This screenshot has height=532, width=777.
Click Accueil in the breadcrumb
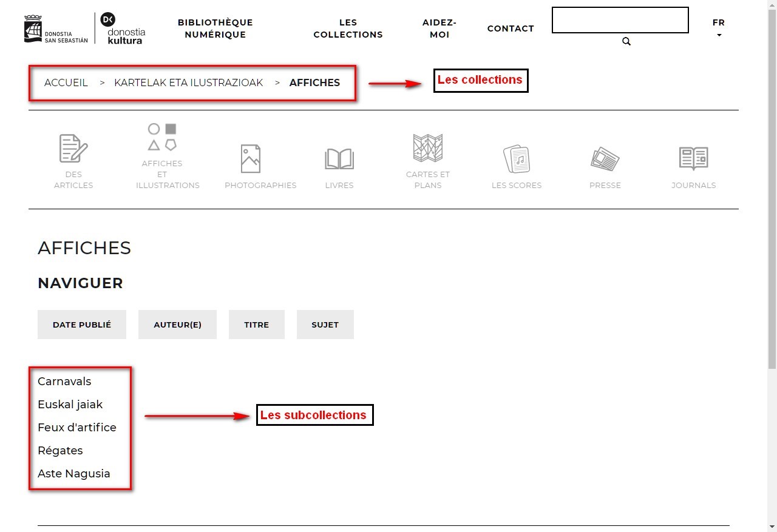point(66,82)
